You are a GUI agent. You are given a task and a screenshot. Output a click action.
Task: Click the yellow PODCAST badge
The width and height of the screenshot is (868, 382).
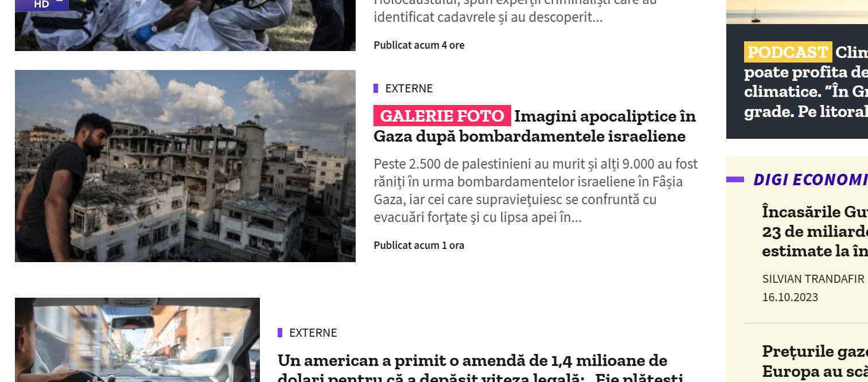pyautogui.click(x=788, y=52)
